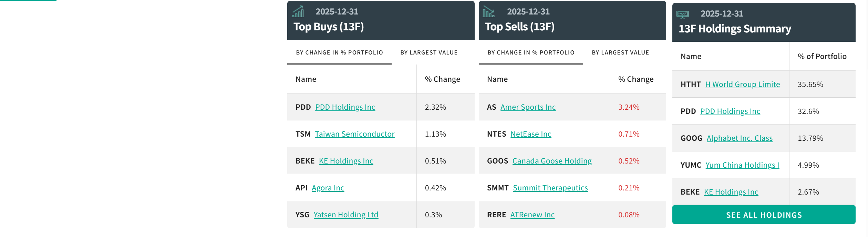The image size is (868, 237).
Task: Click the Top Buys rising chart icon
Action: [298, 12]
